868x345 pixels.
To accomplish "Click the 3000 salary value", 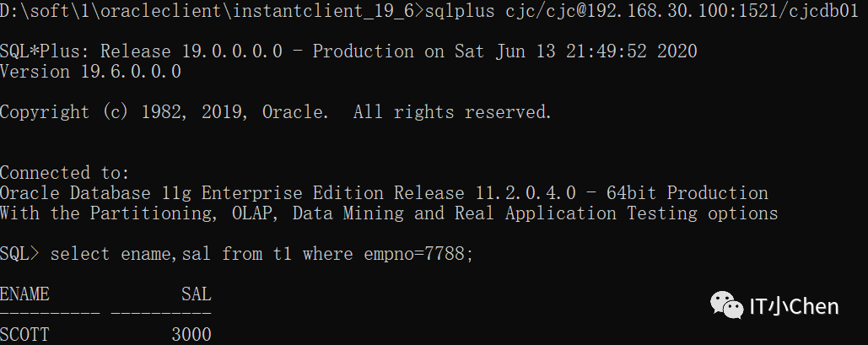I will (x=191, y=335).
